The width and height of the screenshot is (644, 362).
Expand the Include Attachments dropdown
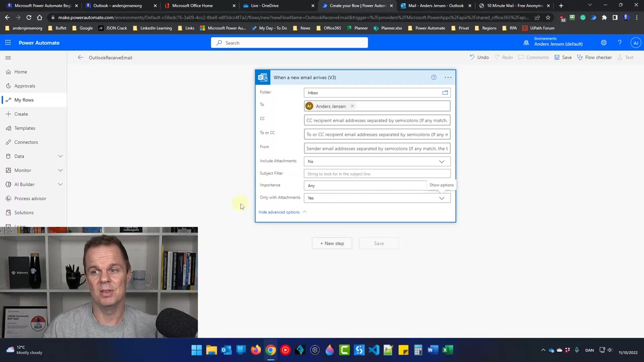441,161
